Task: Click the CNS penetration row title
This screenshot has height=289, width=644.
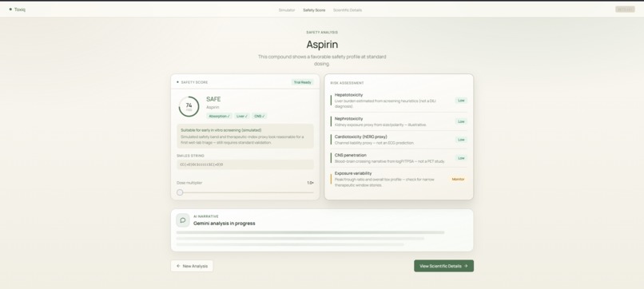Action: pyautogui.click(x=350, y=155)
